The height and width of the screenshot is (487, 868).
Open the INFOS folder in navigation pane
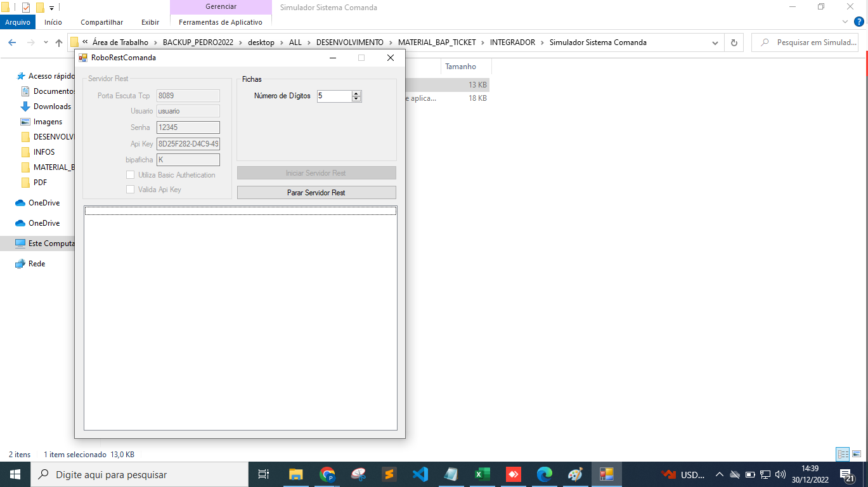point(44,152)
